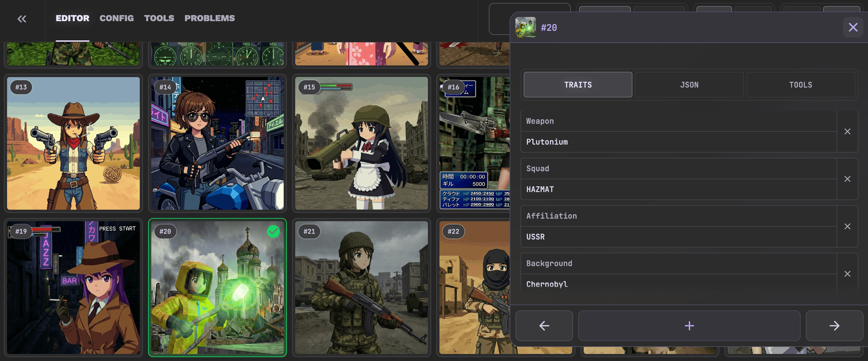Screen dimensions: 868x361
Task: Edit the HAZMAT squad value field
Action: 678,189
